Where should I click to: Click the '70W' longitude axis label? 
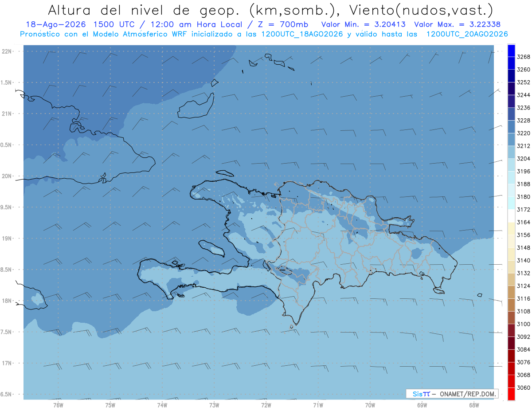[370, 405]
